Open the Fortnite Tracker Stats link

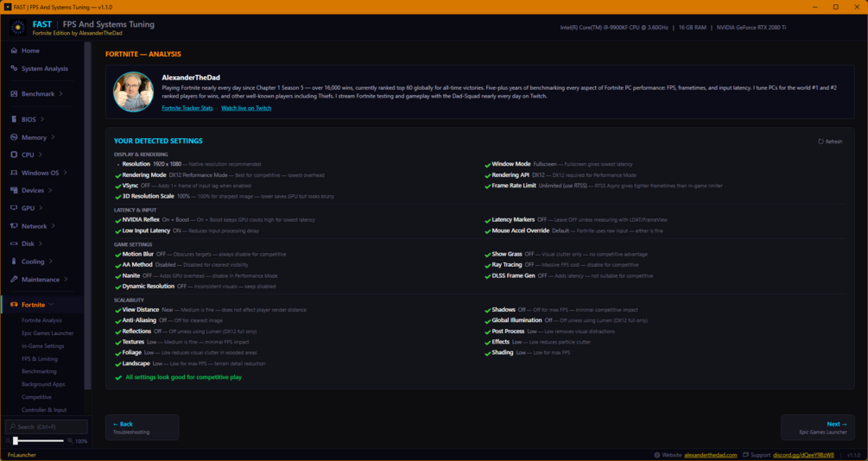187,109
